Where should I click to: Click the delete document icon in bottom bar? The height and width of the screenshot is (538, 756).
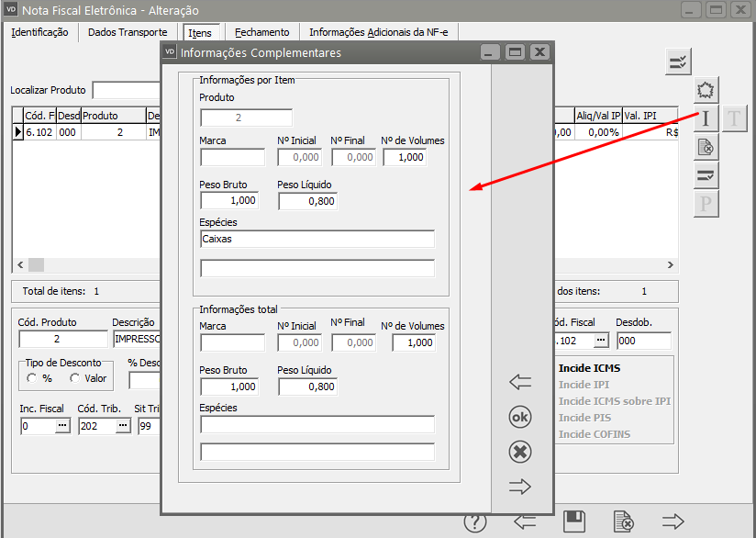(623, 521)
